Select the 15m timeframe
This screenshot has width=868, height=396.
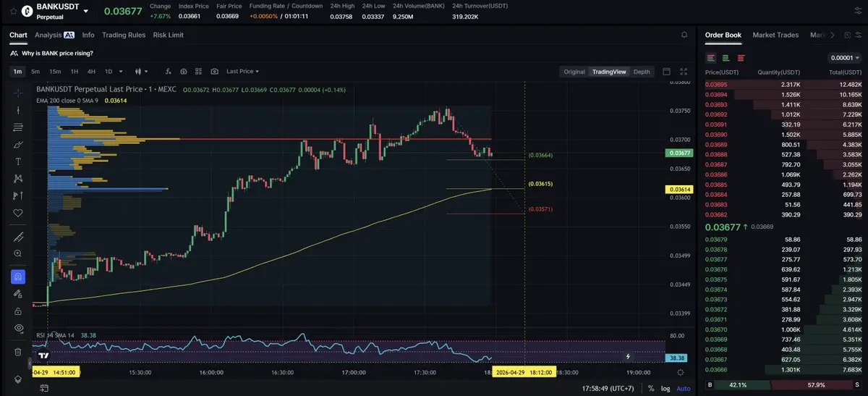(55, 72)
